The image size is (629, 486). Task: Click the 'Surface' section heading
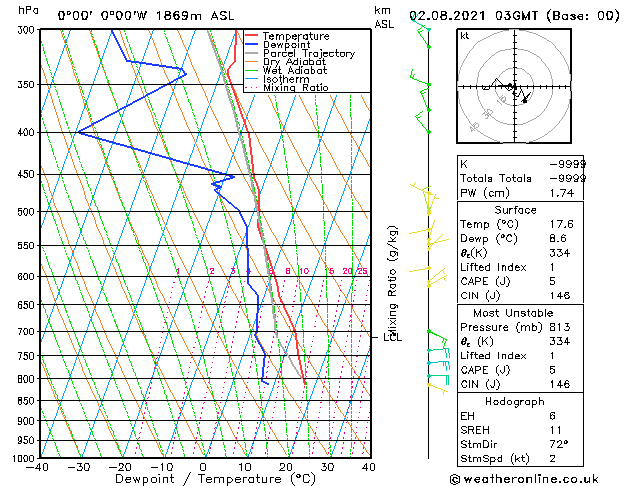[515, 210]
